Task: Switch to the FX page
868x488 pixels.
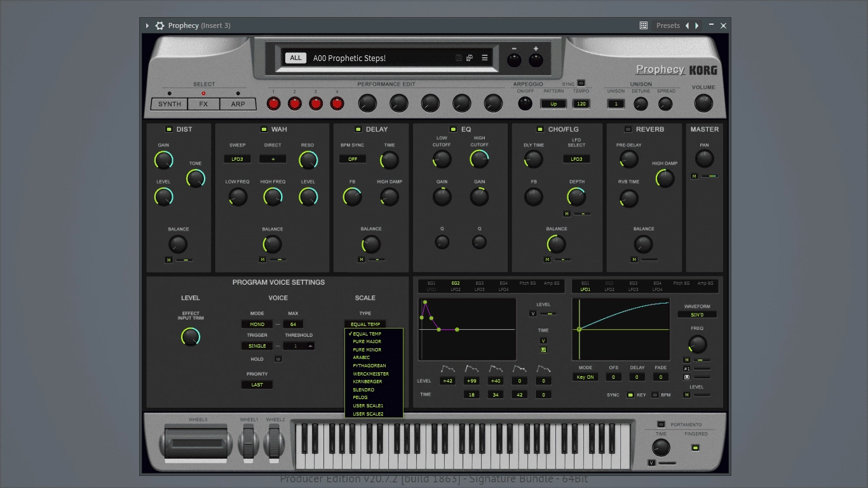Action: point(203,104)
